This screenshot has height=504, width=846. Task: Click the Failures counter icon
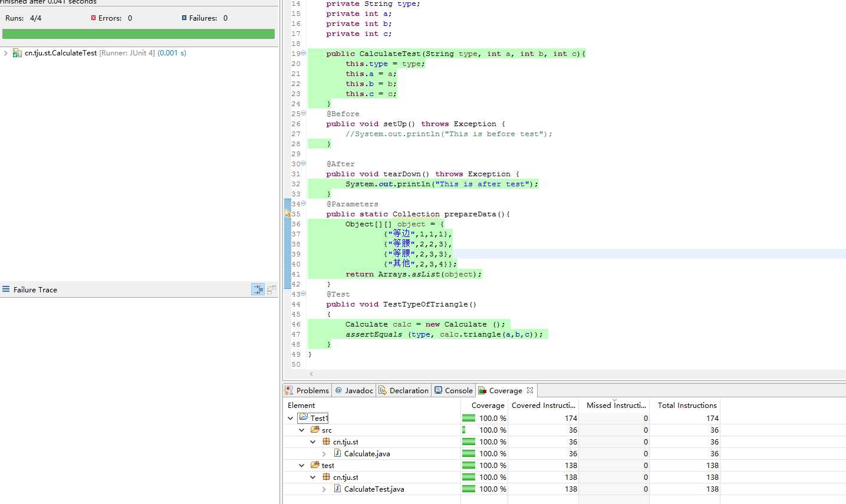[x=185, y=18]
